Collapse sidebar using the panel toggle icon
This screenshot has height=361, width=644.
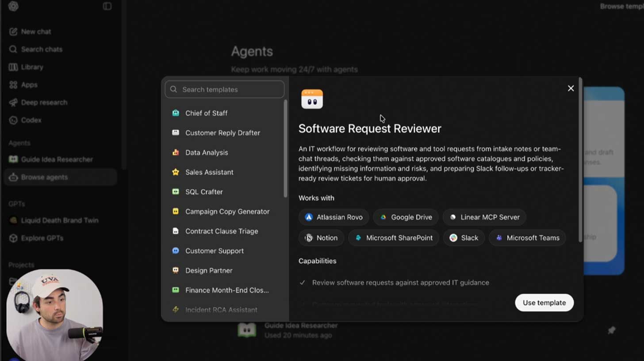click(x=107, y=6)
